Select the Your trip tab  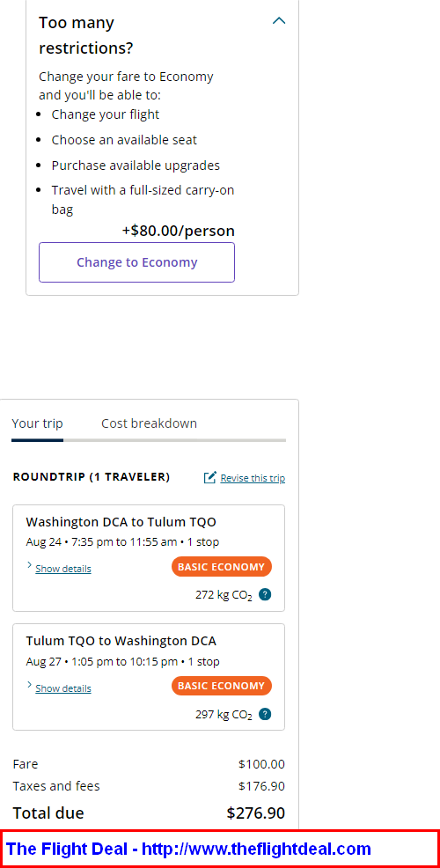pyautogui.click(x=37, y=423)
